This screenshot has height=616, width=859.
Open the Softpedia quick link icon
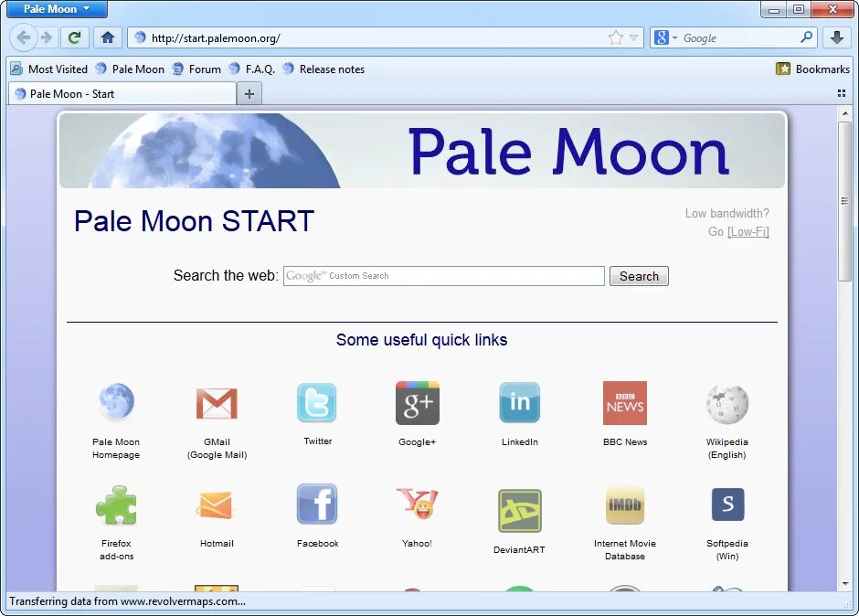coord(727,504)
